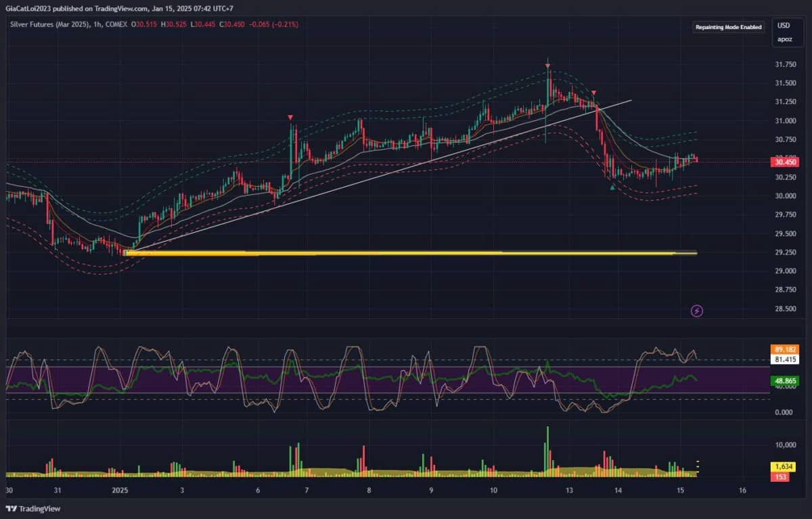Click the orange 89.182 oscillator value label
This screenshot has width=812, height=519.
click(784, 350)
